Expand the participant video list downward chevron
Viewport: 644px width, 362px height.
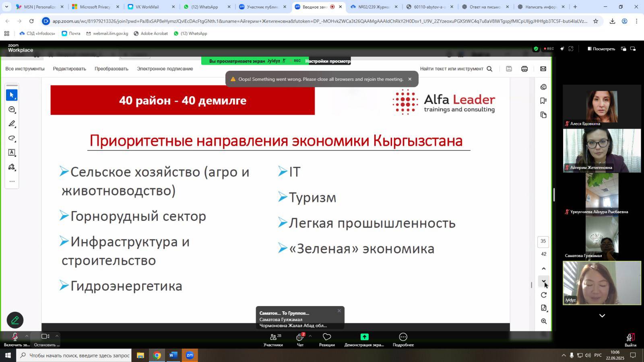coord(602,316)
